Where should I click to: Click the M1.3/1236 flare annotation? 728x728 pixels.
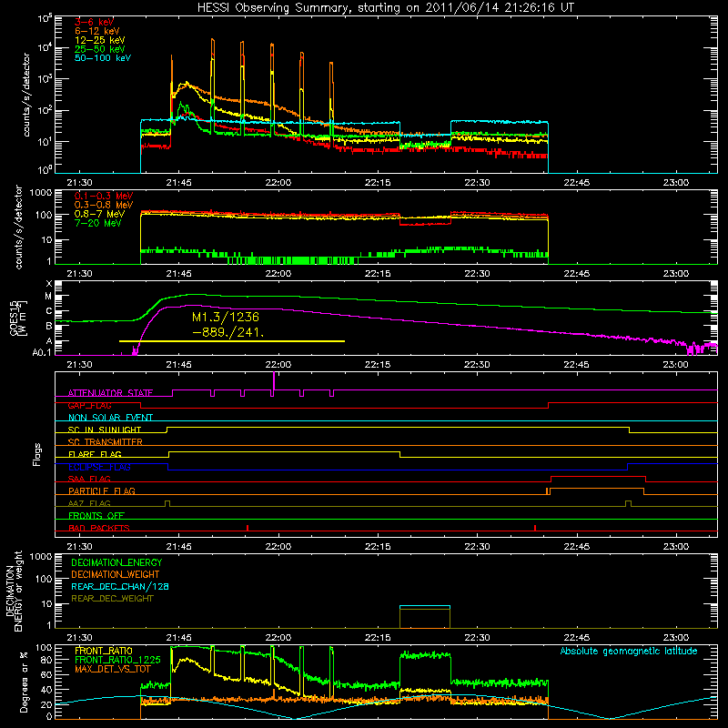[226, 317]
